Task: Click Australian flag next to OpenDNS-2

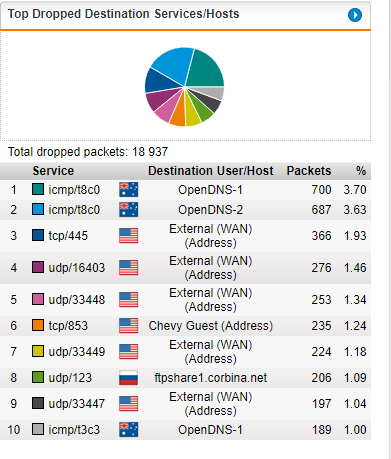Action: click(129, 210)
